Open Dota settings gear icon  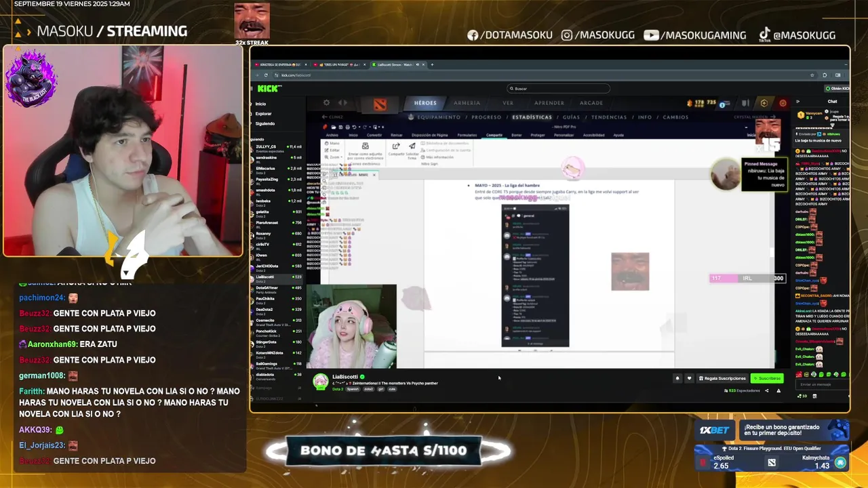click(x=326, y=102)
